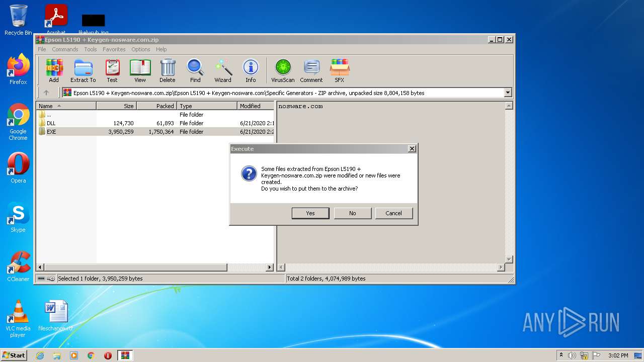This screenshot has height=362, width=644.
Task: Click volume speaker tray icon
Action: click(x=572, y=355)
